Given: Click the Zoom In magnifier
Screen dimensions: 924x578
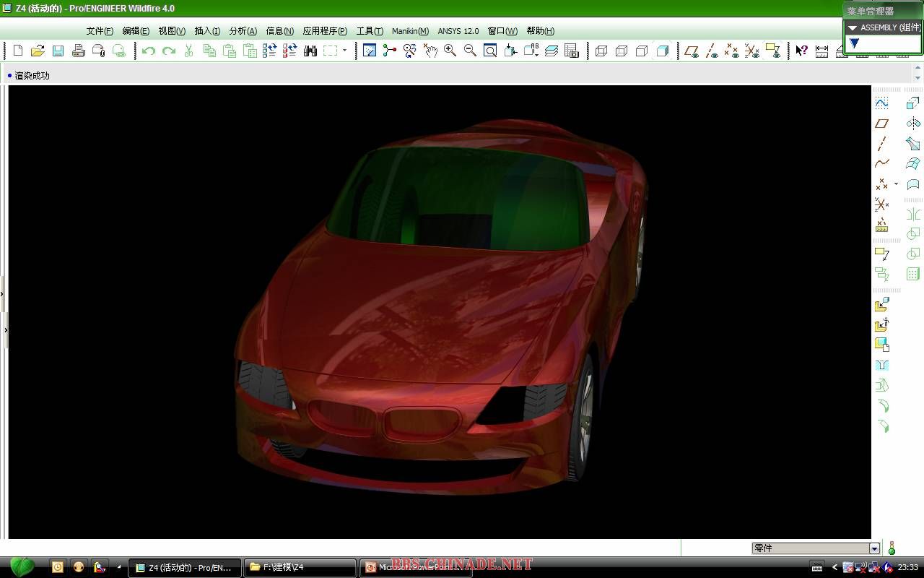Looking at the screenshot, I should [x=450, y=51].
